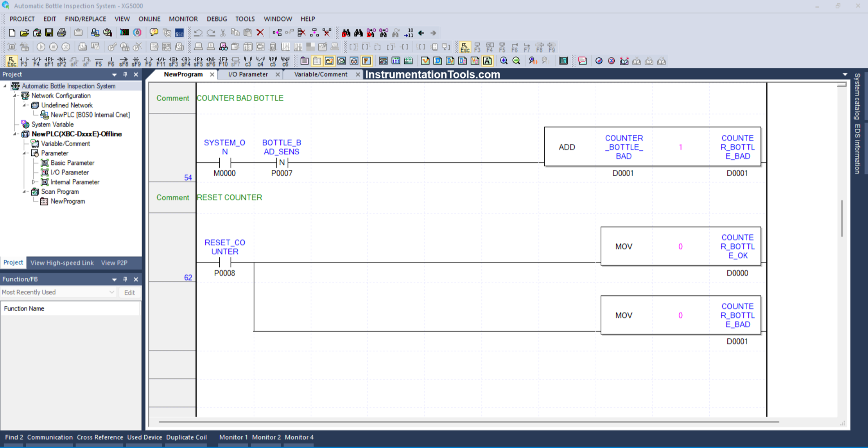This screenshot has width=868, height=448.
Task: Cut selection with the scissors icon
Action: [223, 33]
